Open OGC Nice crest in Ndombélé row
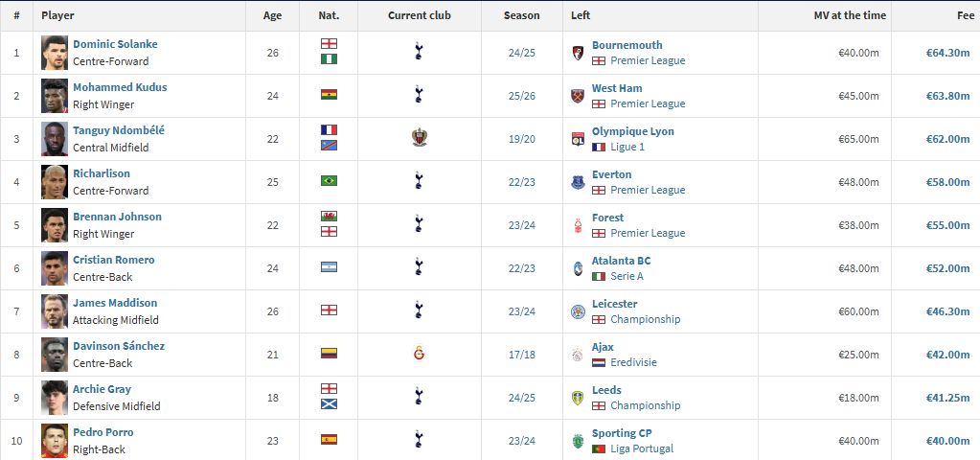 pyautogui.click(x=420, y=137)
